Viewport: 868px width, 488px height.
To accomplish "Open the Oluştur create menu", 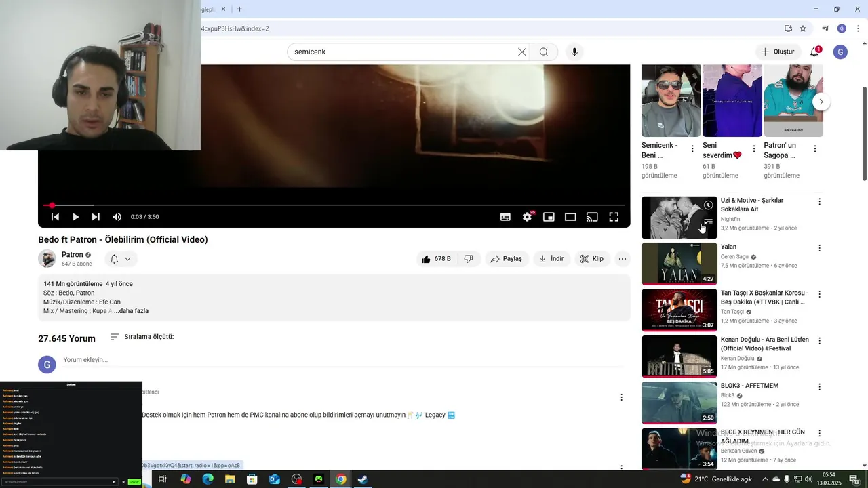I will point(777,52).
